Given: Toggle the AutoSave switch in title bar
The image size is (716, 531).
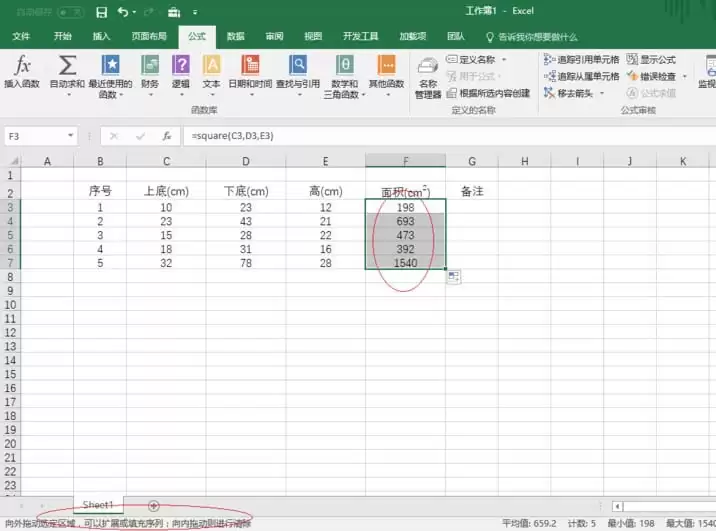Looking at the screenshot, I should click(x=71, y=12).
